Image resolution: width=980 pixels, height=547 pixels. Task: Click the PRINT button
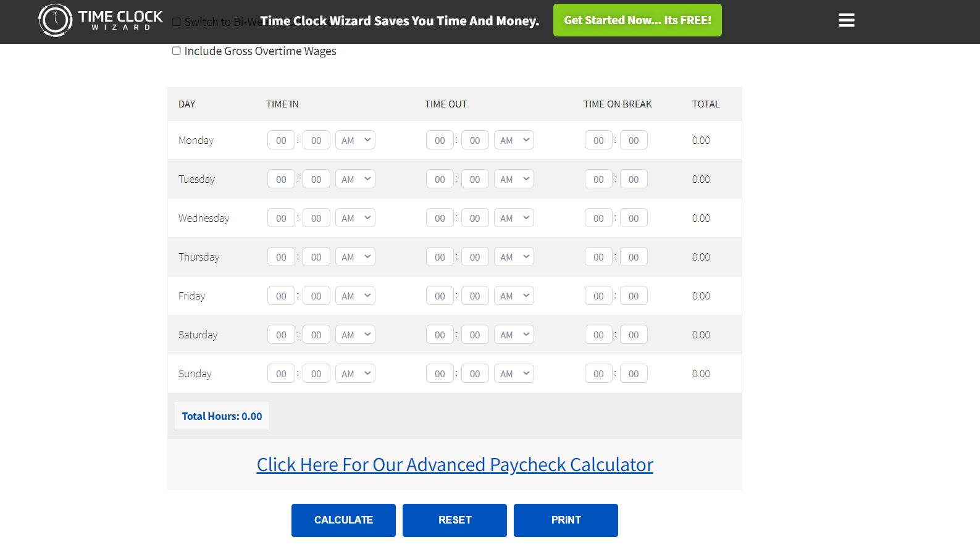566,520
